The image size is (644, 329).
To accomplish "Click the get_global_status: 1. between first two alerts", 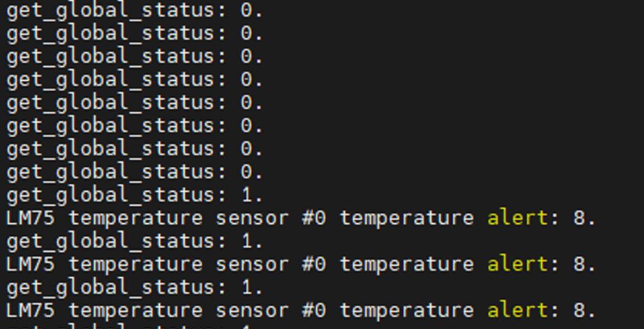I will point(134,242).
